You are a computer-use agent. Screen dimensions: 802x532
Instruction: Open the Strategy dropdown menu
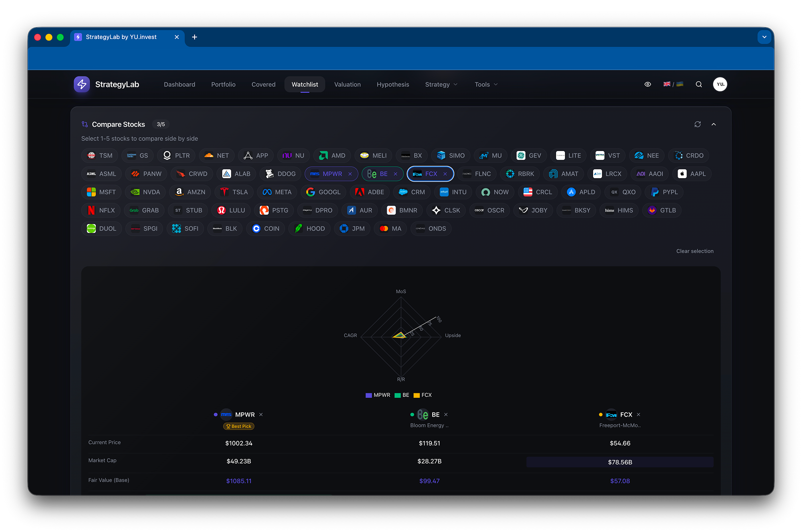[x=441, y=84]
